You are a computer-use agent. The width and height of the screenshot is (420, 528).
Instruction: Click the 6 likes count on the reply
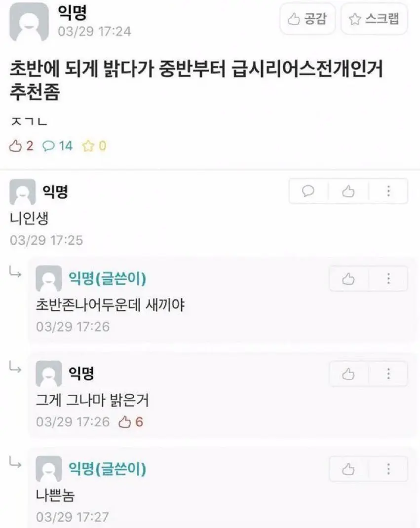[x=132, y=422]
